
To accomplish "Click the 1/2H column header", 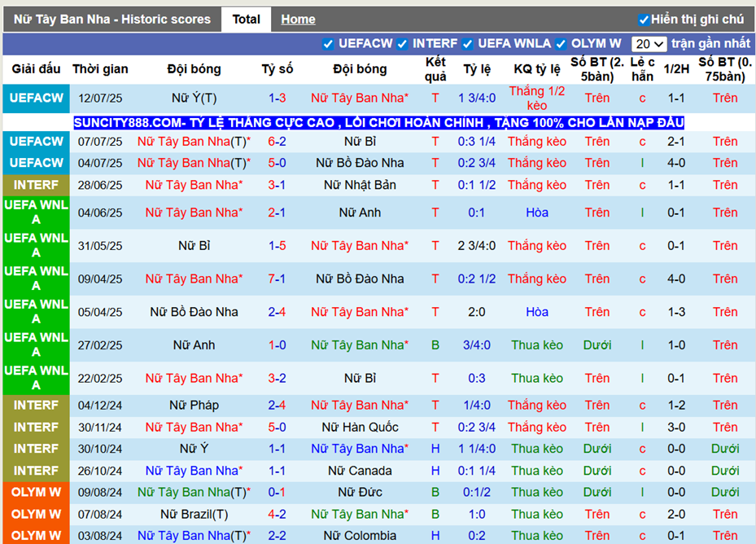I will click(676, 69).
